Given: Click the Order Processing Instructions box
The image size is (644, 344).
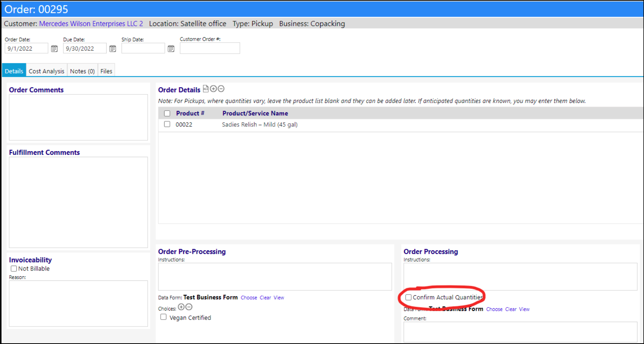Looking at the screenshot, I should pos(521,277).
